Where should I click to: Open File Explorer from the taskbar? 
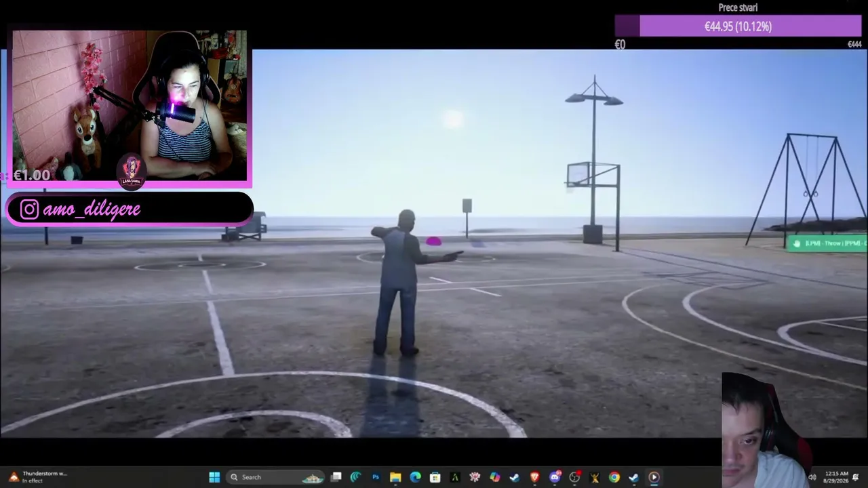[395, 477]
